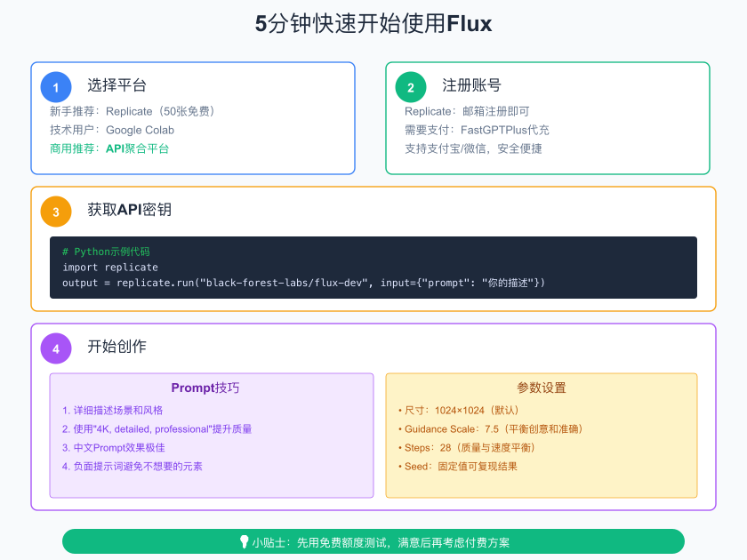Click the line 新手推荐: Replicate (50张免费)

click(x=133, y=111)
